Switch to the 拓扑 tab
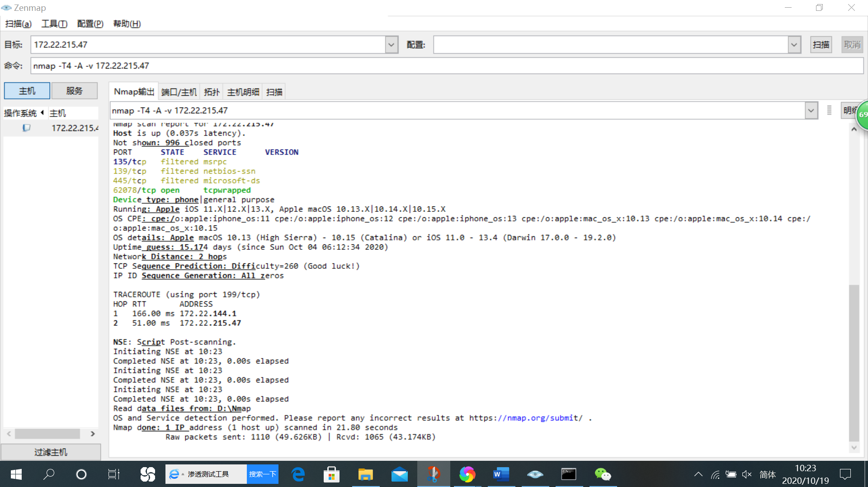The width and height of the screenshot is (868, 487). pos(212,92)
